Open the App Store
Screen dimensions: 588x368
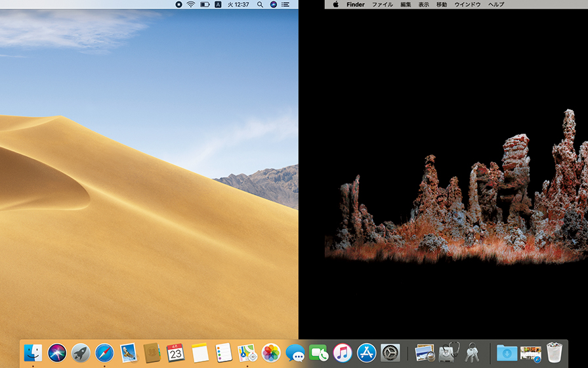point(366,353)
